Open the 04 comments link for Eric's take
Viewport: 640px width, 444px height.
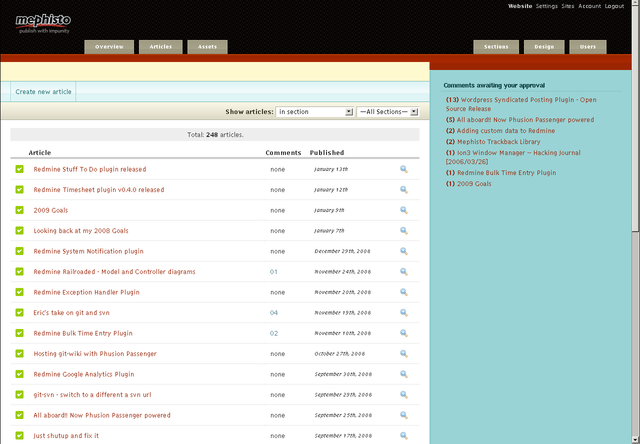(x=273, y=313)
